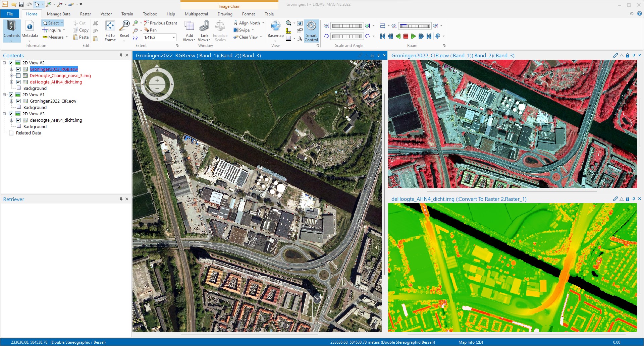Collapse the 2D View #2 tree node
Image resolution: width=644 pixels, height=346 pixels.
pos(4,63)
